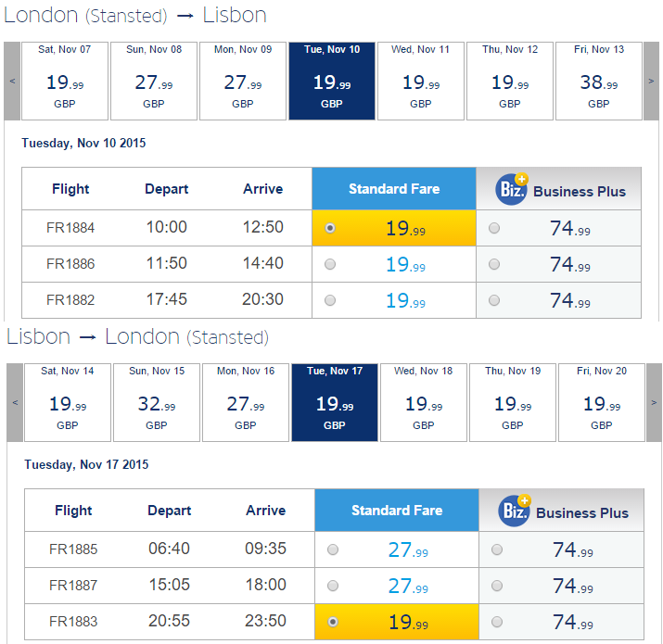
Task: Select 27.99 standard fare for FR1885
Action: click(x=333, y=549)
